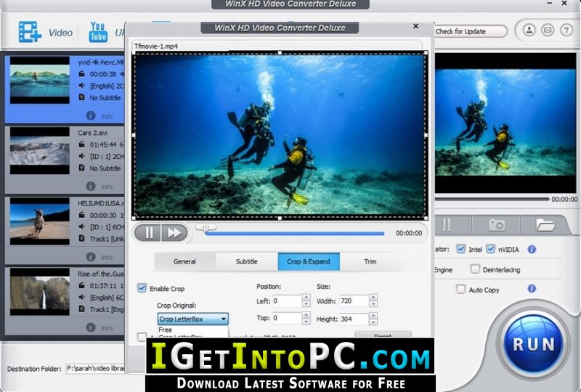Open the YouTube URL downloader

(98, 32)
